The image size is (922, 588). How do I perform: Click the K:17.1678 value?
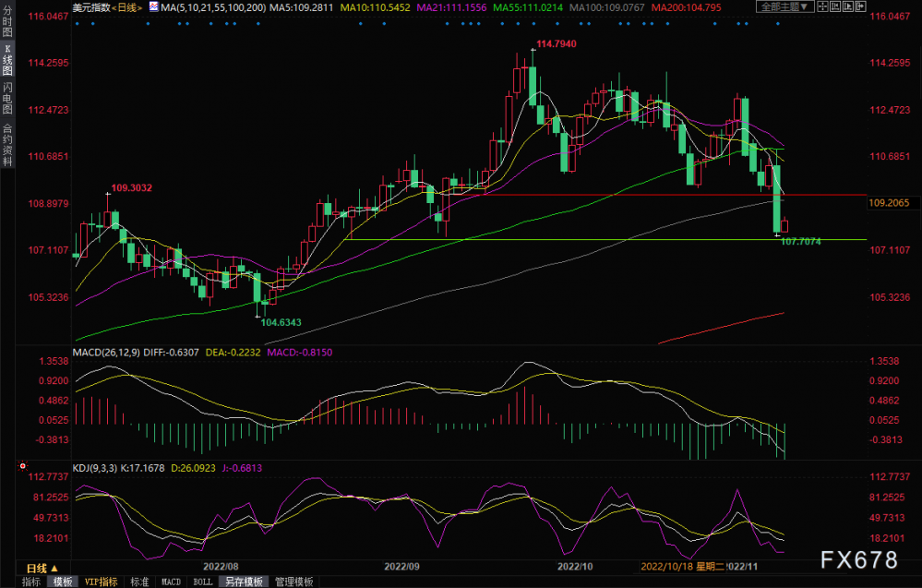click(x=143, y=468)
